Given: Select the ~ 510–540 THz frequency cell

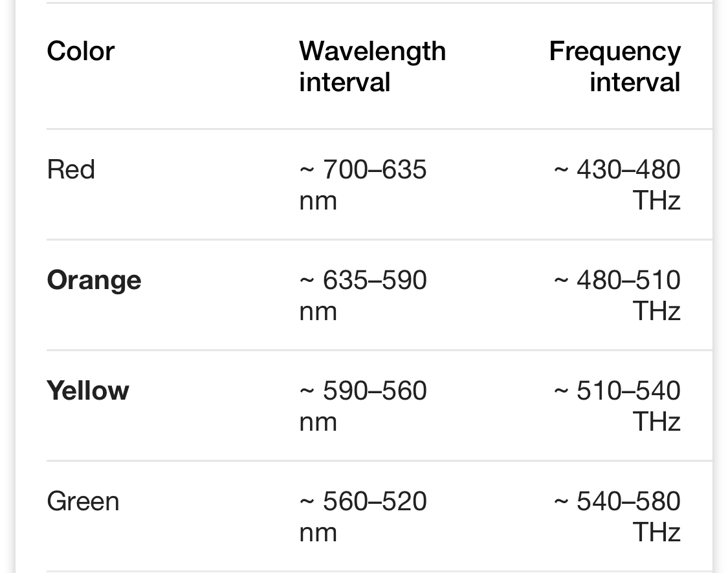Looking at the screenshot, I should (617, 406).
